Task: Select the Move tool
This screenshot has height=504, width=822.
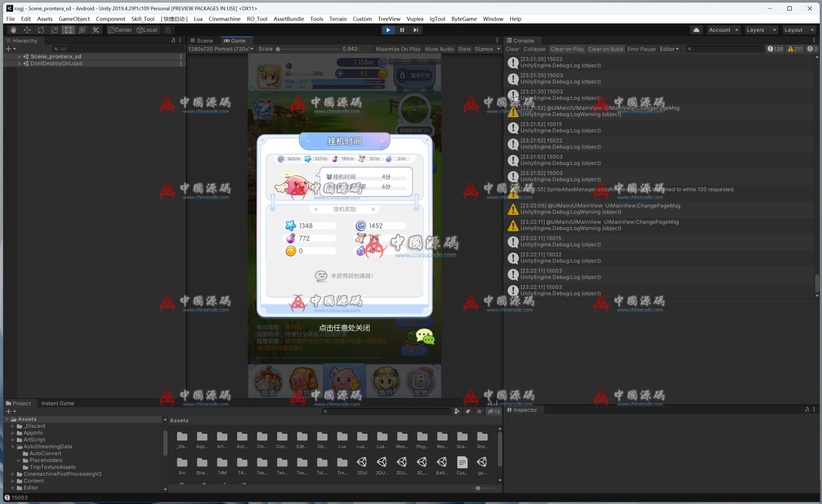Action: click(27, 30)
